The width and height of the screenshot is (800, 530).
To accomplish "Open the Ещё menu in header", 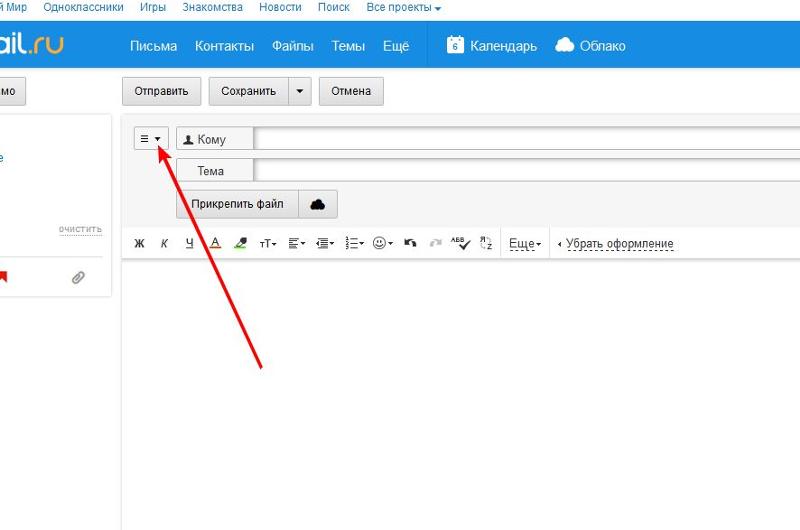I will (x=396, y=46).
